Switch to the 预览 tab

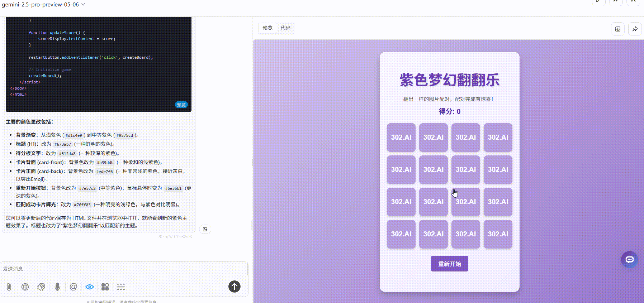pos(267,28)
